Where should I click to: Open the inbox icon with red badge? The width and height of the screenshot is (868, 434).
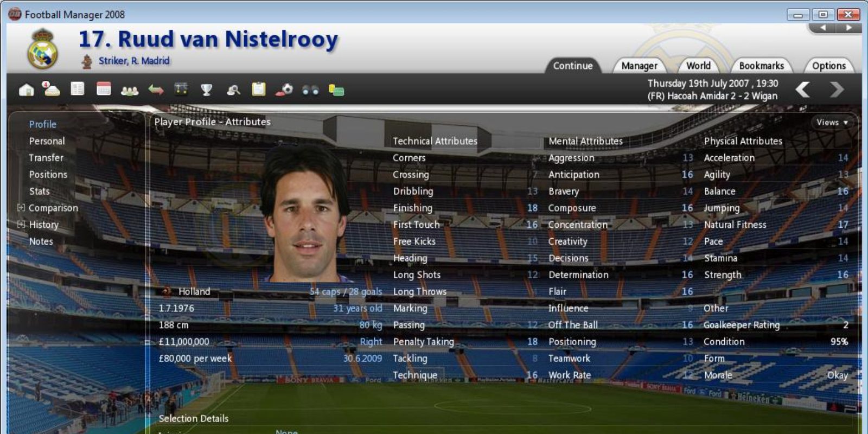point(52,89)
